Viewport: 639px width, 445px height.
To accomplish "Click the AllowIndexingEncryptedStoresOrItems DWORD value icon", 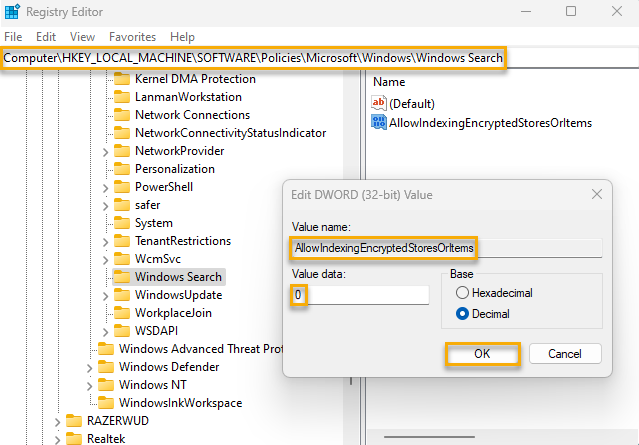I will click(x=378, y=123).
